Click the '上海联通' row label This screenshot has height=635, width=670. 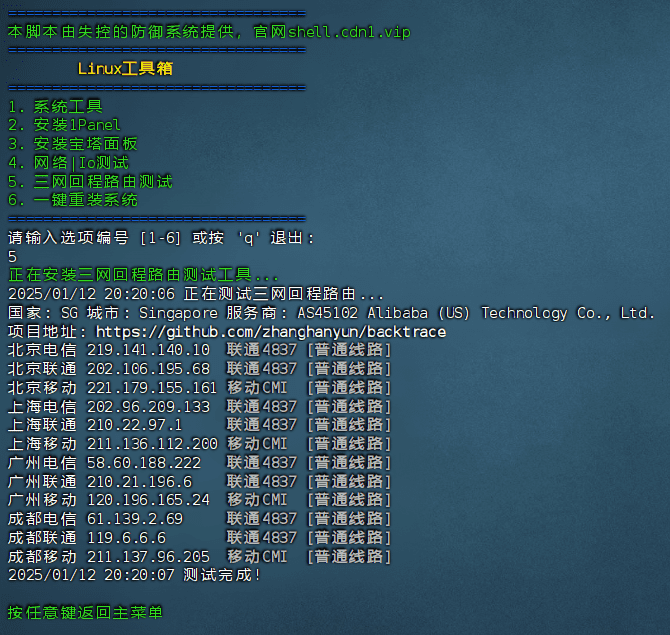tap(42, 425)
